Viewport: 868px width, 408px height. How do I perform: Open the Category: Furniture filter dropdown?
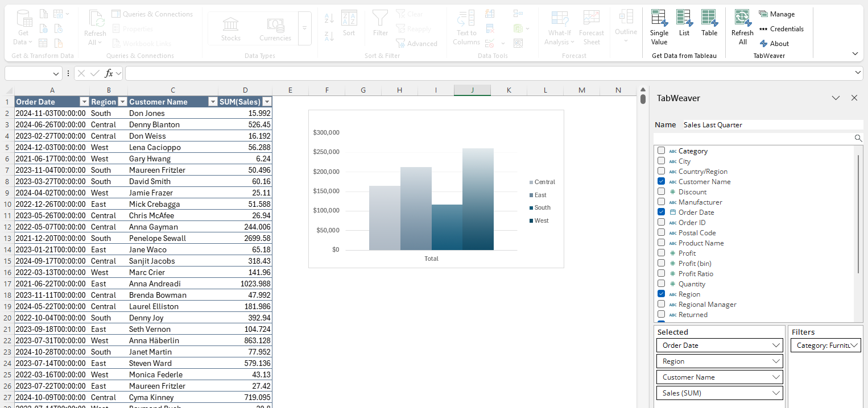(x=854, y=345)
